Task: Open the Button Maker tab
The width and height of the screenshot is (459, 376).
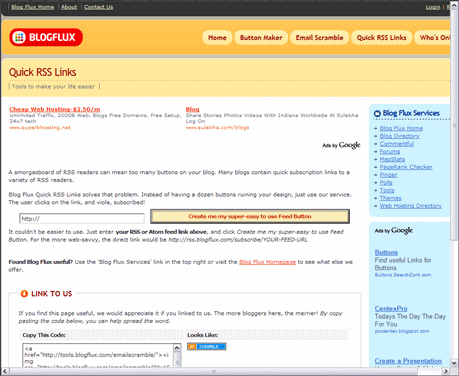Action: coord(261,38)
